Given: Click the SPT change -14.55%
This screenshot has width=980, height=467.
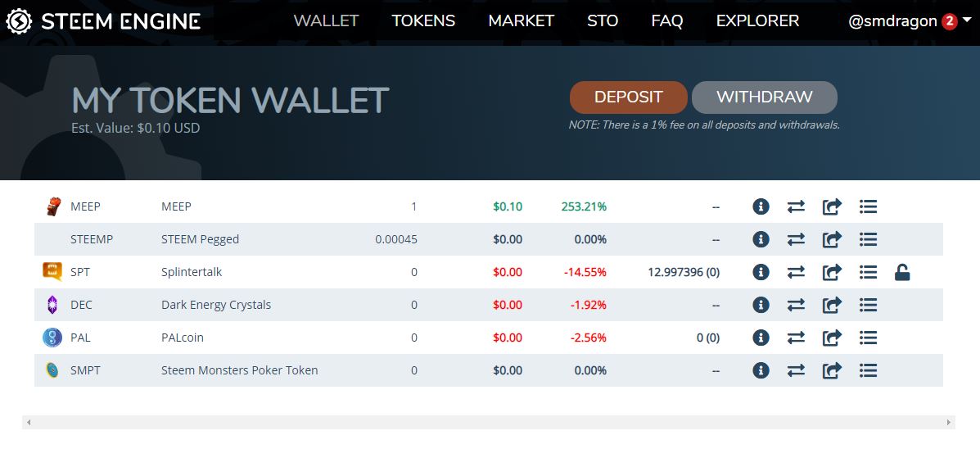Looking at the screenshot, I should point(585,272).
